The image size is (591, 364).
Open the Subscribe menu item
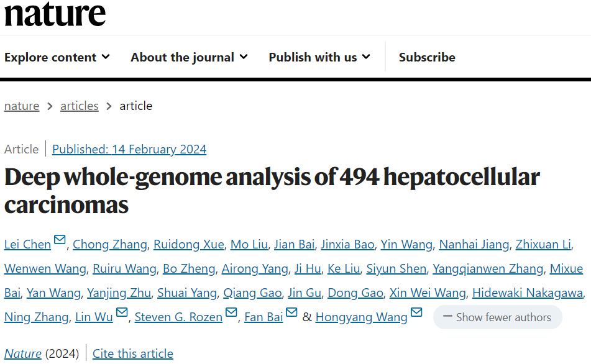[427, 57]
